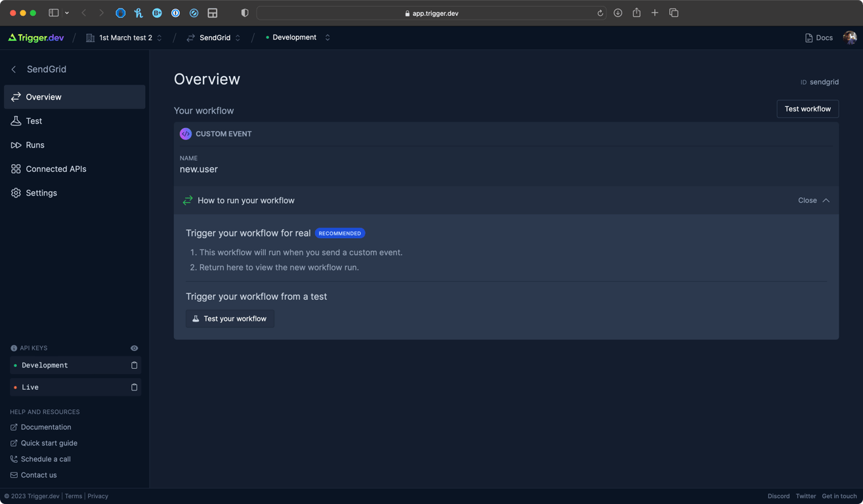Click the How to run your workflow heading
863x504 pixels.
coord(246,200)
